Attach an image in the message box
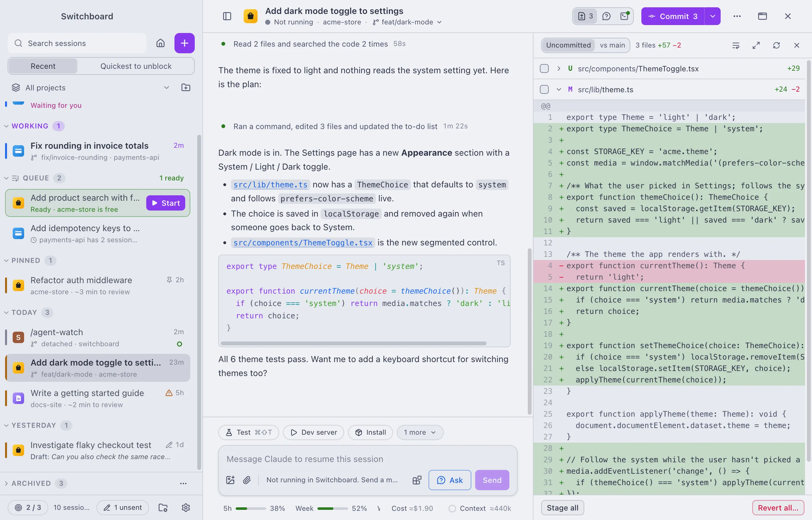Image resolution: width=812 pixels, height=520 pixels. click(230, 480)
